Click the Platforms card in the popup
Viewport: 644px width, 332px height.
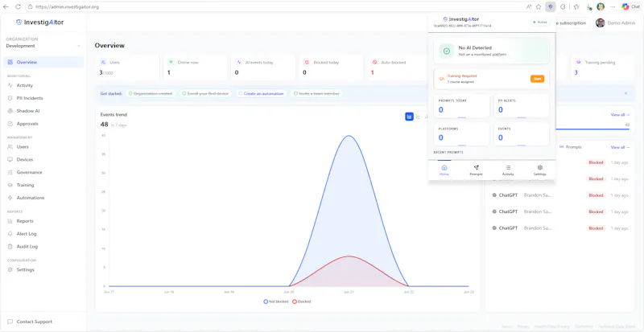pos(461,133)
